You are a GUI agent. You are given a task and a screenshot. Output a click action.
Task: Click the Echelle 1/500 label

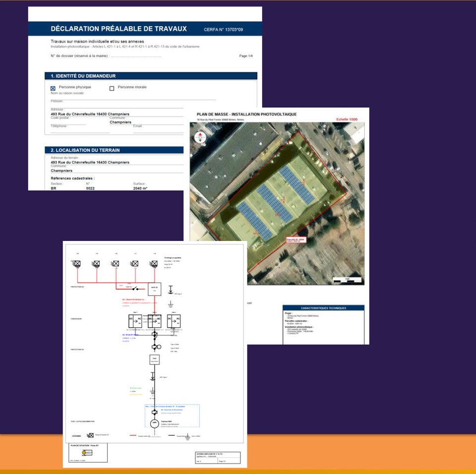pyautogui.click(x=347, y=118)
